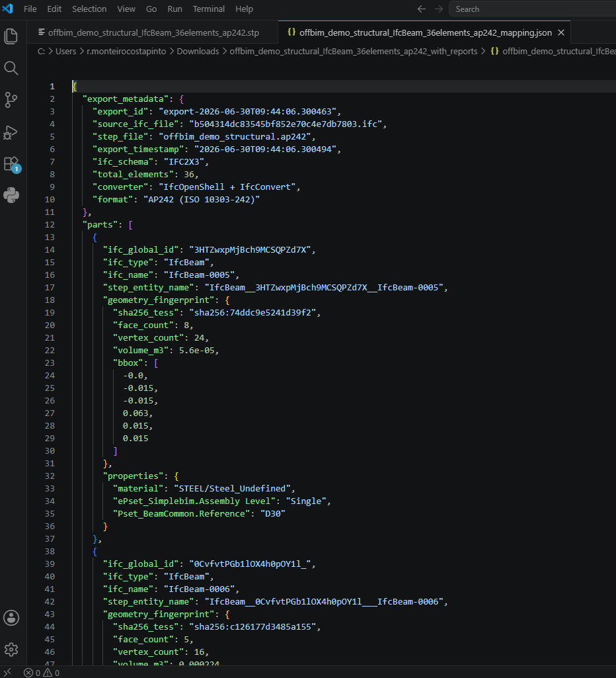Click the total_elements value 36
Image resolution: width=616 pixels, height=678 pixels.
189,174
